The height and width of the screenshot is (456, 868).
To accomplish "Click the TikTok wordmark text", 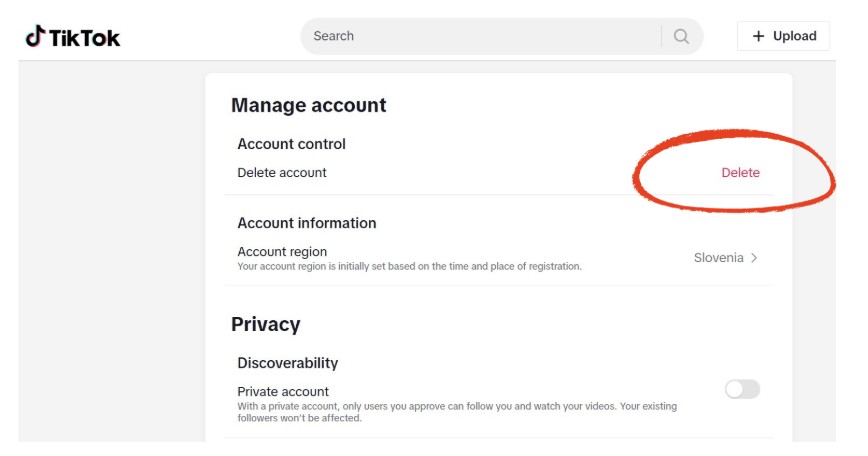I will (84, 38).
